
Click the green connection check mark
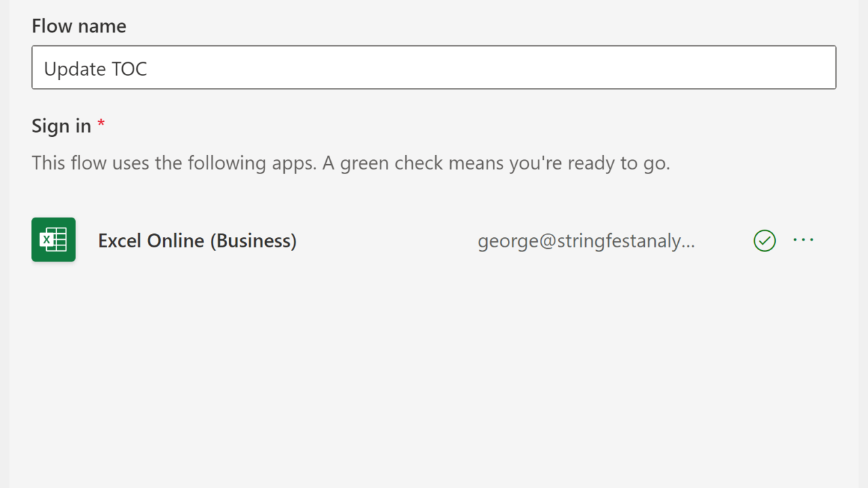tap(764, 241)
